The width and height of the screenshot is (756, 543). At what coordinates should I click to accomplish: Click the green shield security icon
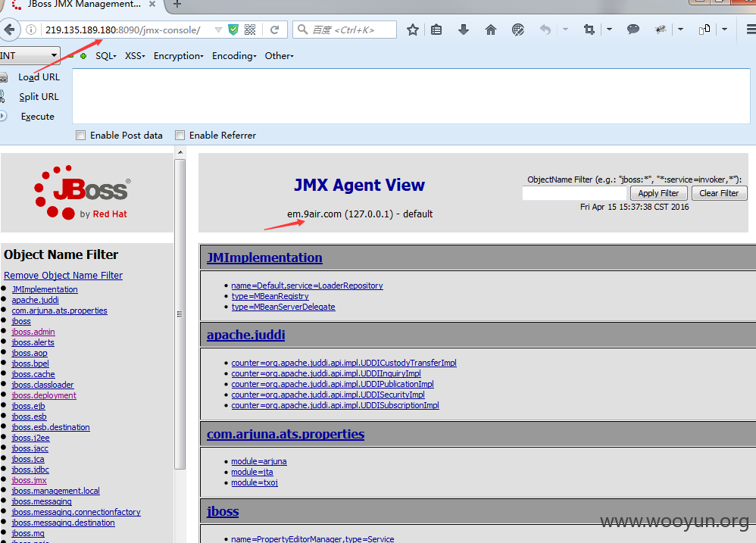(x=233, y=30)
